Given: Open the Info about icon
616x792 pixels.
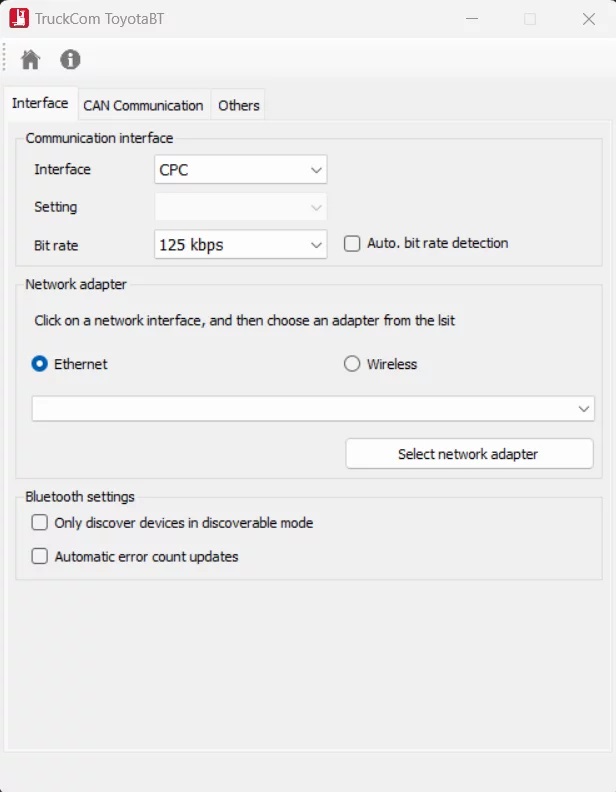Looking at the screenshot, I should (70, 60).
